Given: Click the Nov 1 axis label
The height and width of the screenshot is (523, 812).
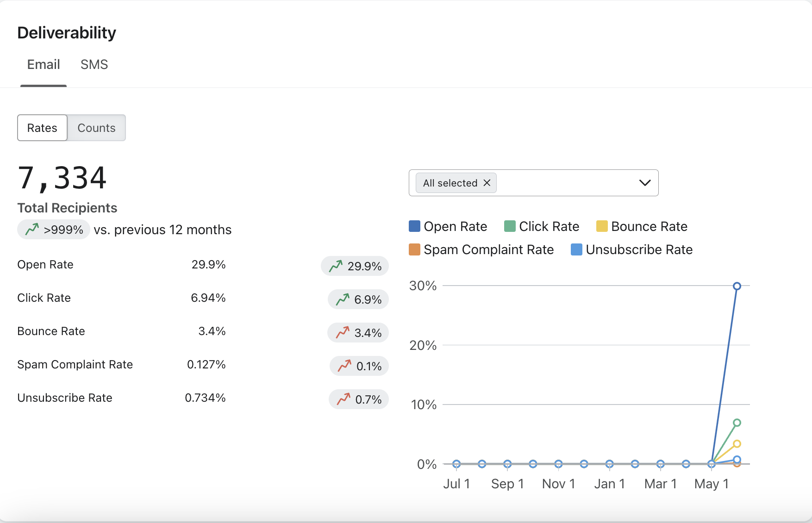Looking at the screenshot, I should pyautogui.click(x=559, y=484).
